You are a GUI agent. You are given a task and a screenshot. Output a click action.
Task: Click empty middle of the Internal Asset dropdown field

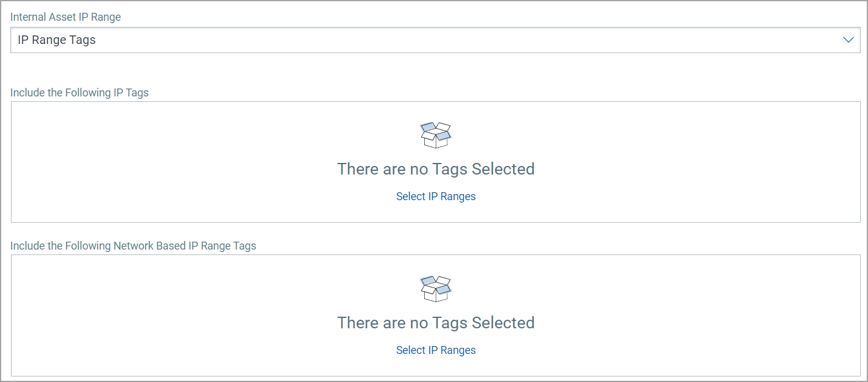[427, 40]
